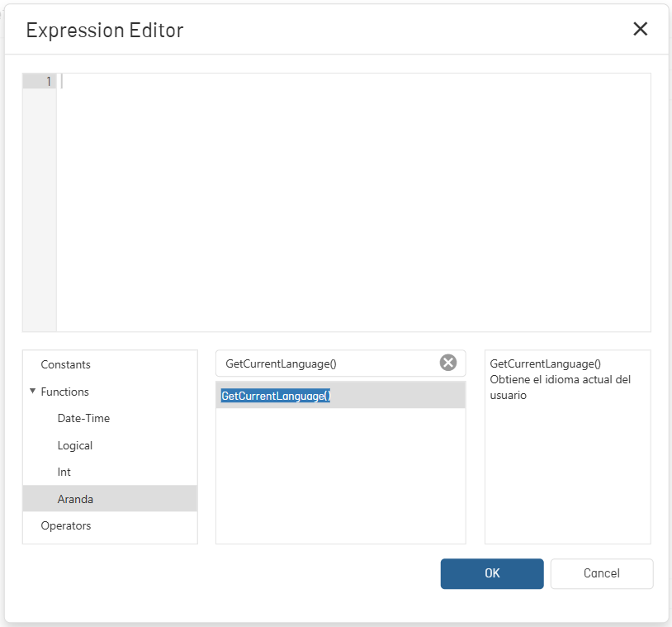Clear the function search field
This screenshot has height=627, width=672.
click(447, 363)
